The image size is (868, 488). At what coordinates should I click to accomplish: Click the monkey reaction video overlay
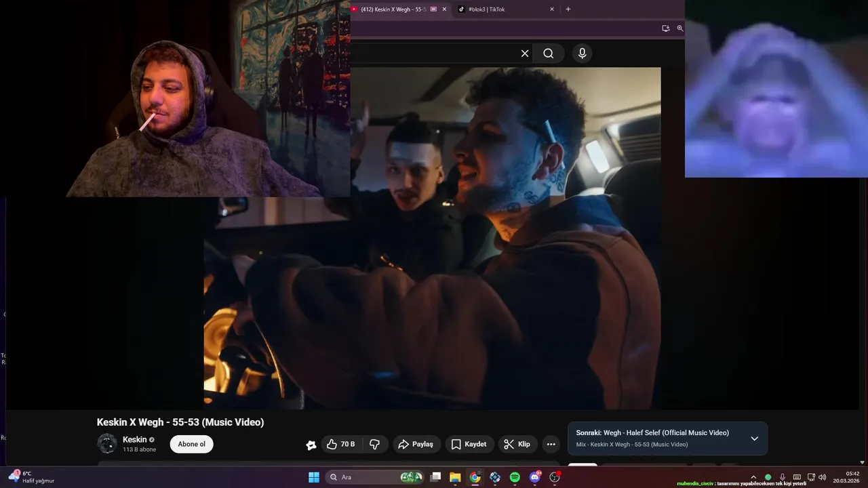(776, 89)
